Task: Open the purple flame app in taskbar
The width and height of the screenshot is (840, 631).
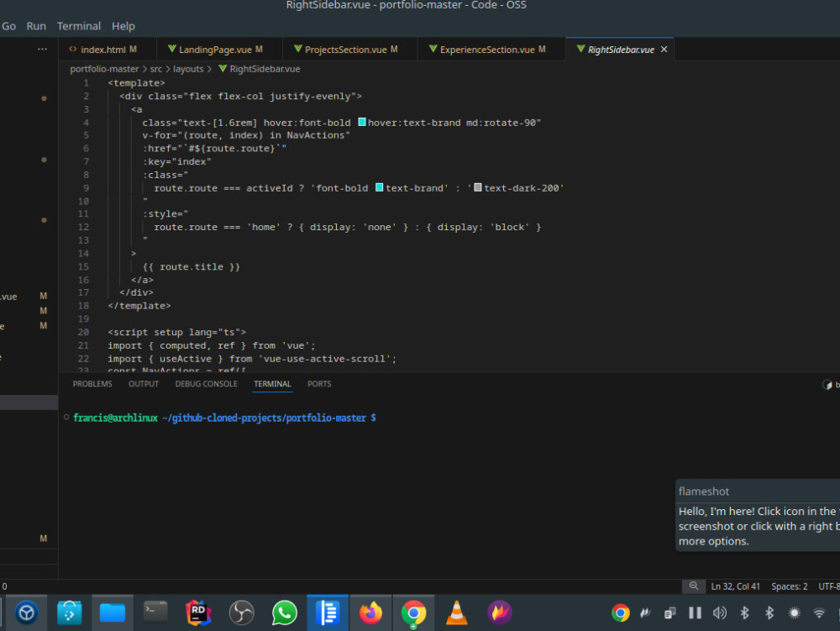Action: pos(499,613)
